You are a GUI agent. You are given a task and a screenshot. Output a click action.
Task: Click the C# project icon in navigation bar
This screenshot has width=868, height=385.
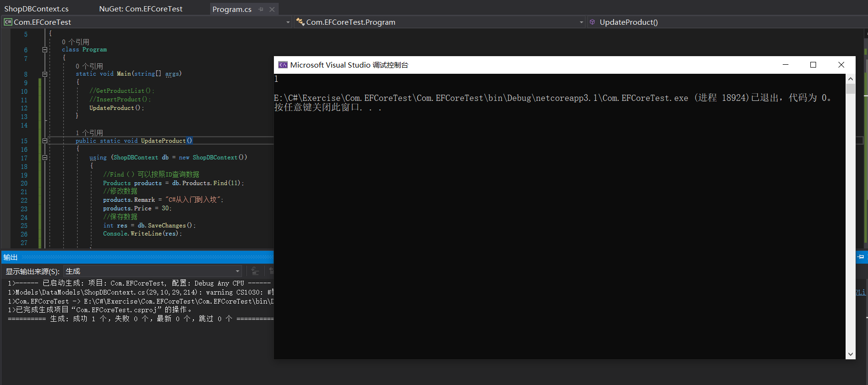click(x=8, y=22)
